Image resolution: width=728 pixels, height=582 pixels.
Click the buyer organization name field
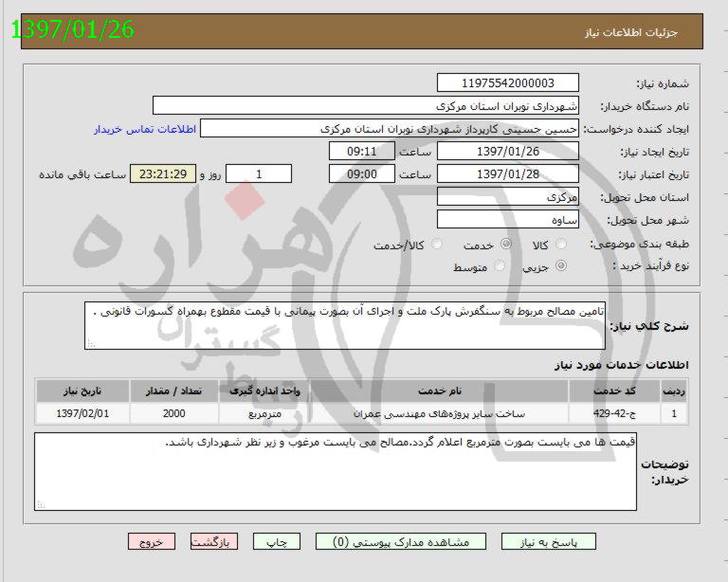coord(366,106)
